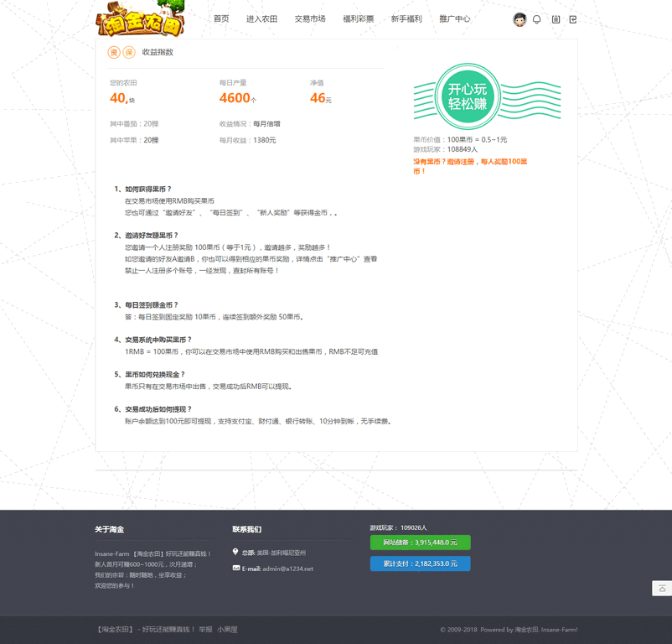Open the 进入农田 menu item
Viewport: 672px width, 644px height.
(x=261, y=18)
